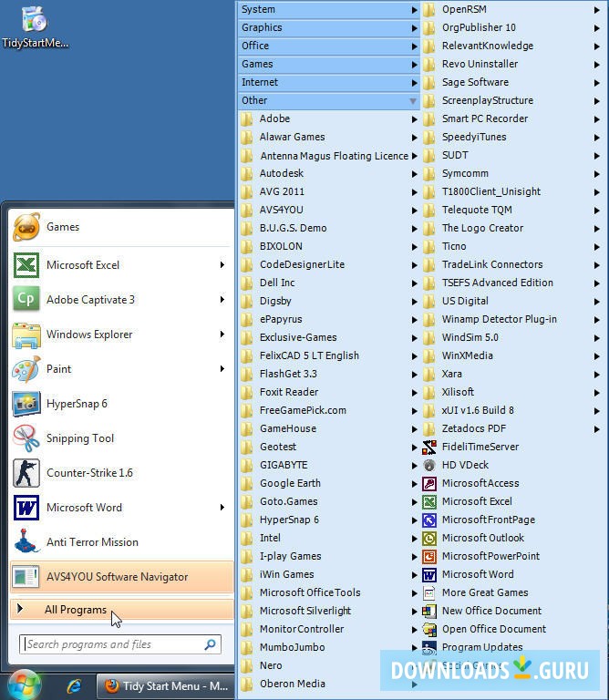Screen dimensions: 609x700
Task: Click All Programs button
Action: point(121,610)
